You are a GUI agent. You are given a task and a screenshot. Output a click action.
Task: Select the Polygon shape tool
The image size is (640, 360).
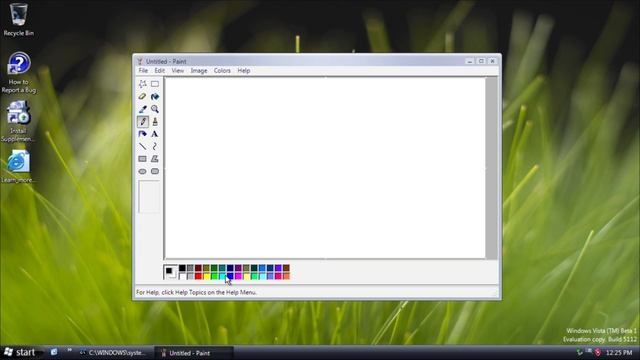155,159
